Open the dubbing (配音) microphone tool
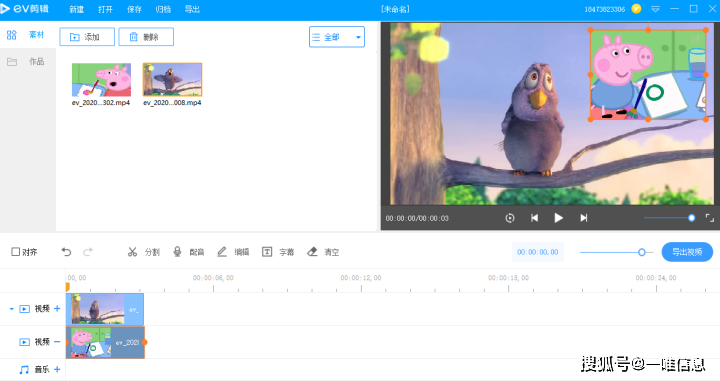720x381 pixels. [x=177, y=252]
